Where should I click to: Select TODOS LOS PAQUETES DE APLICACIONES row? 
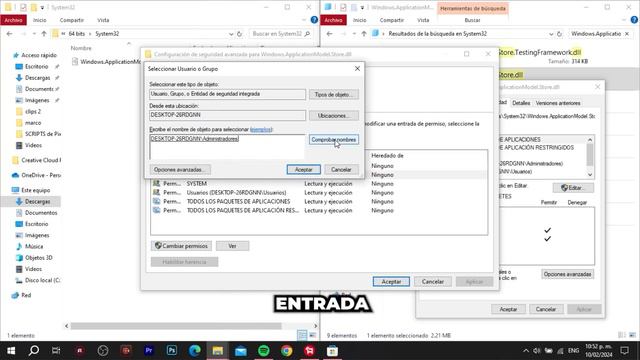point(319,202)
